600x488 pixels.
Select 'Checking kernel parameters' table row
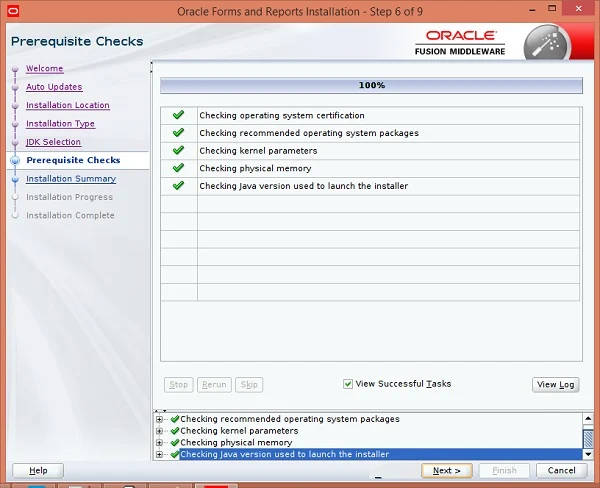point(370,150)
